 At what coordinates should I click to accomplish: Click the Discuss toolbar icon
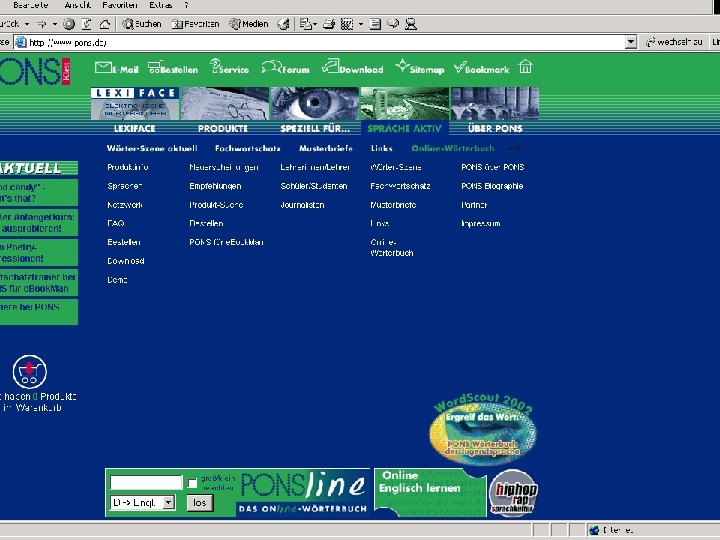click(x=393, y=24)
